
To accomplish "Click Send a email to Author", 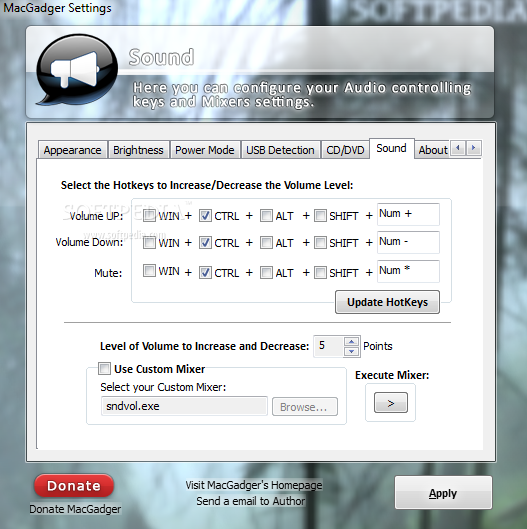I will (251, 501).
